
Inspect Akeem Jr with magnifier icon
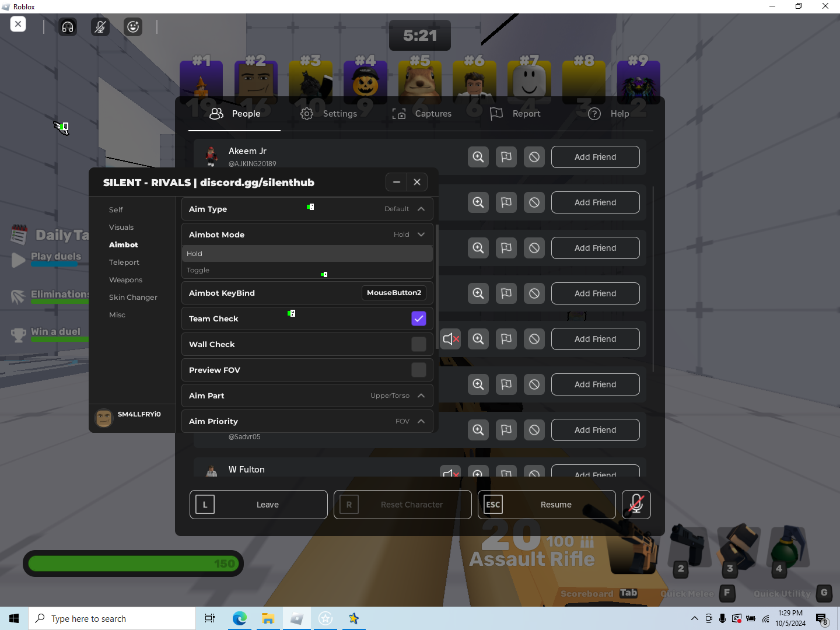478,157
